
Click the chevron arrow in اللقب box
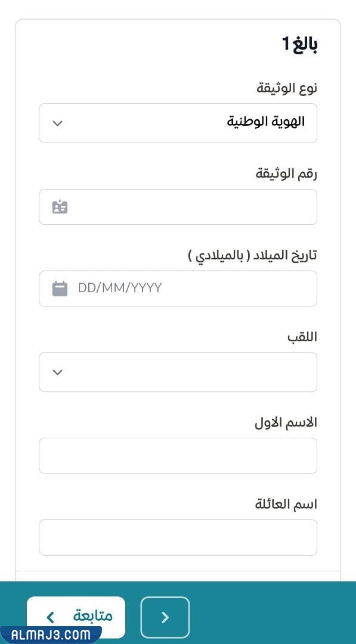[57, 371]
